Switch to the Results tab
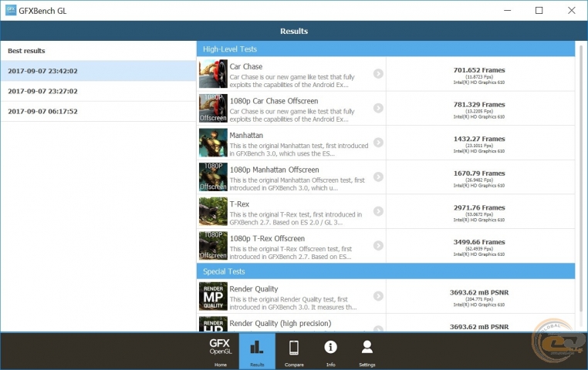This screenshot has height=370, width=588. [x=257, y=351]
